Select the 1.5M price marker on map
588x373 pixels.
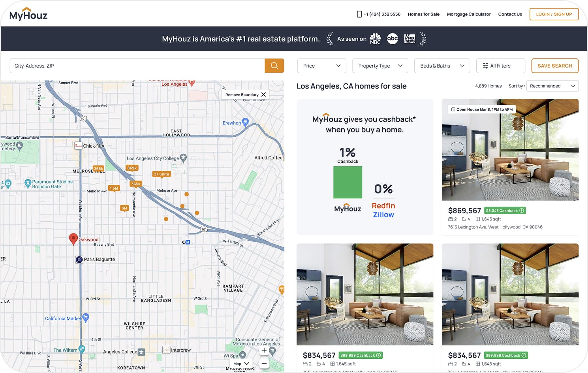(x=114, y=188)
